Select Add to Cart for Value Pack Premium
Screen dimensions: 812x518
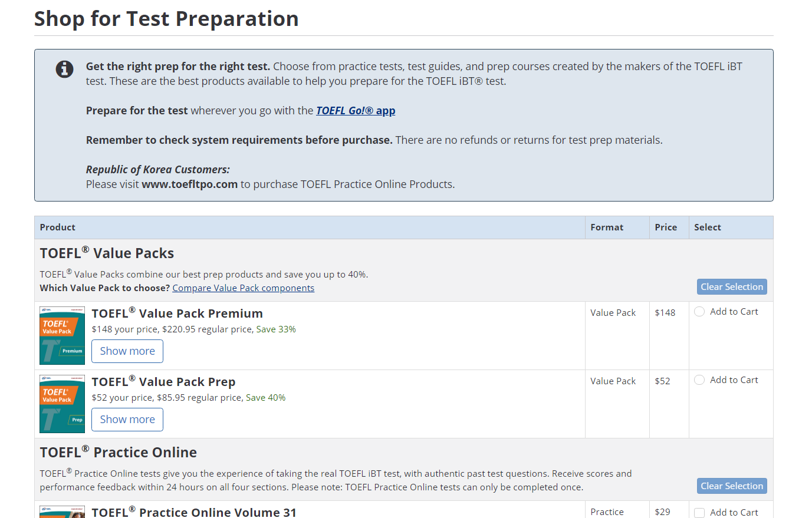[699, 312]
